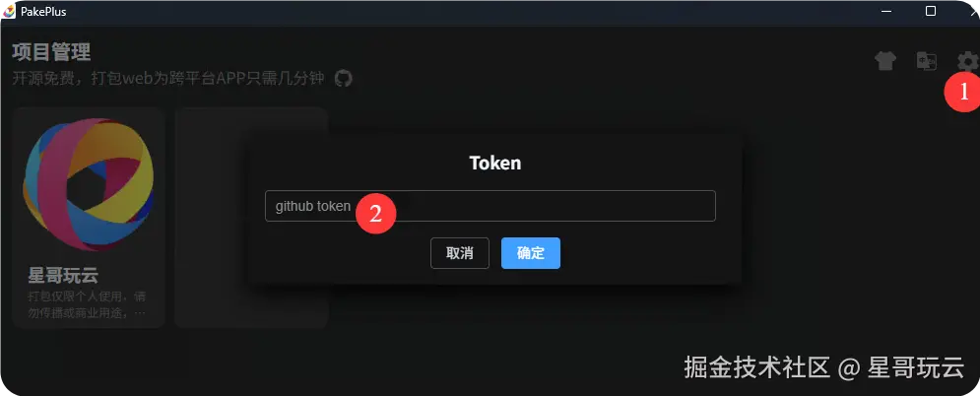Minimize the PakePlus window
Image resolution: width=980 pixels, height=396 pixels.
(886, 11)
